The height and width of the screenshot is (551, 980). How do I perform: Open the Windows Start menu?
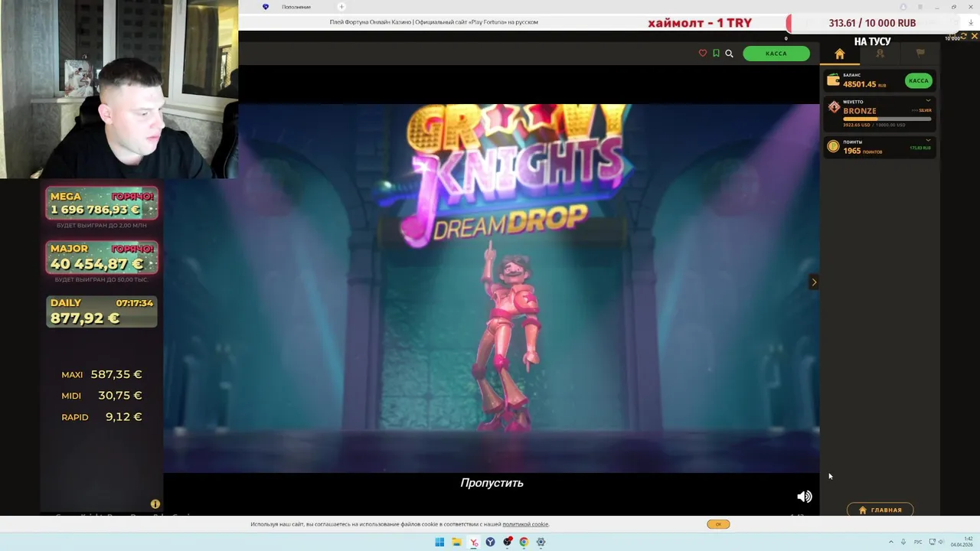point(439,542)
